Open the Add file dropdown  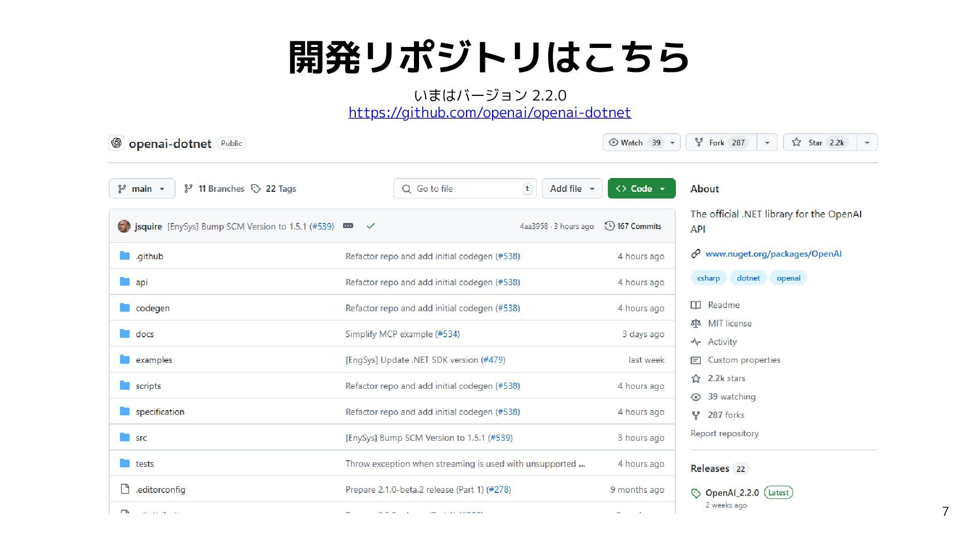(x=572, y=189)
